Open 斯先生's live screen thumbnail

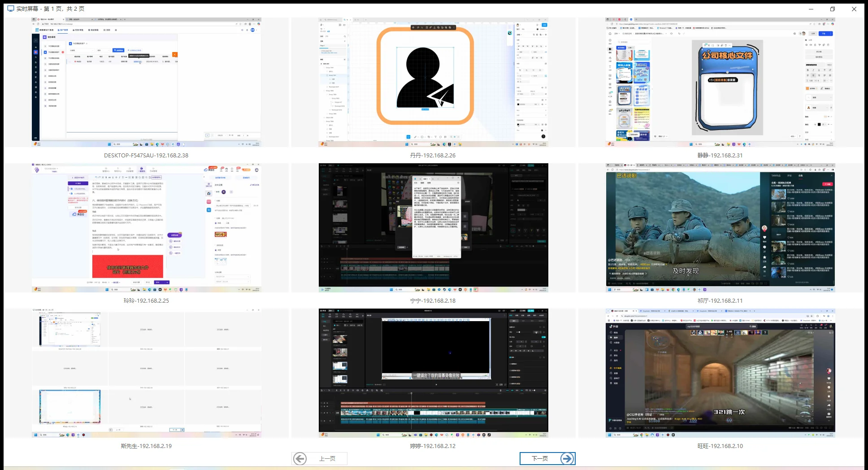click(146, 373)
